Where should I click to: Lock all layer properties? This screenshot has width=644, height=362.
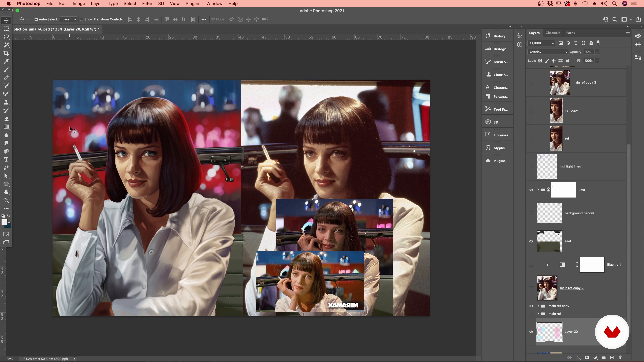568,61
